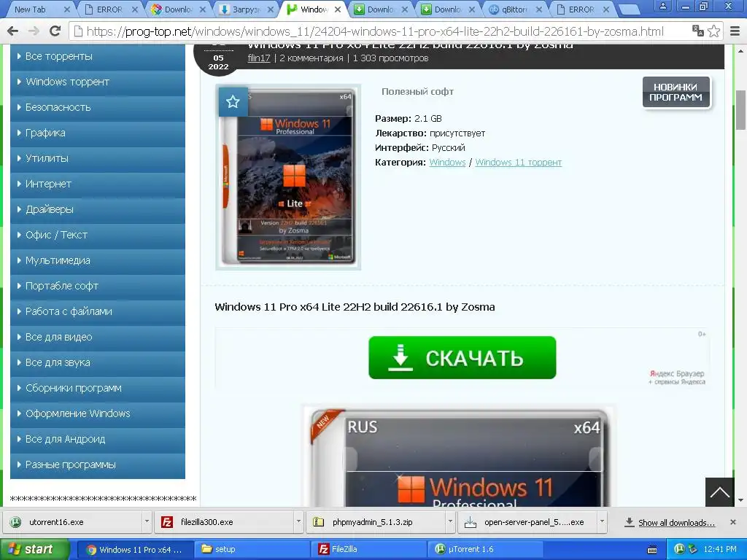Viewport: 747px width, 560px height.
Task: Switch to the Загрузка tab
Action: [245, 9]
